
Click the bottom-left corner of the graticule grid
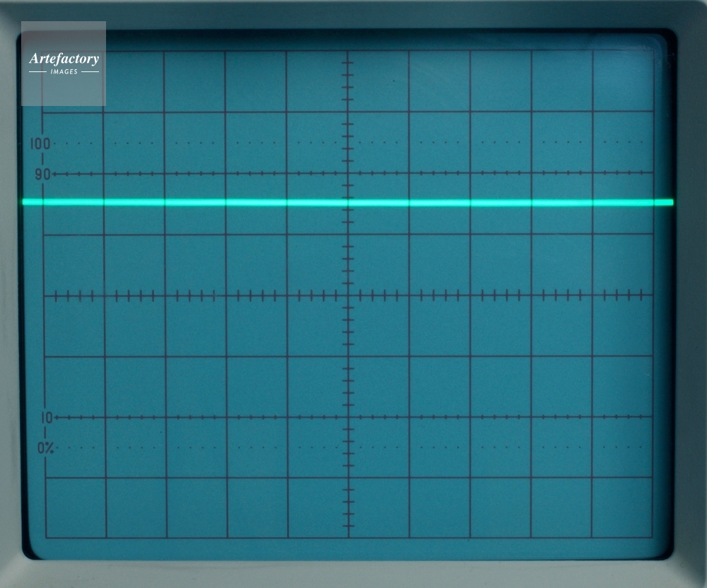click(47, 538)
